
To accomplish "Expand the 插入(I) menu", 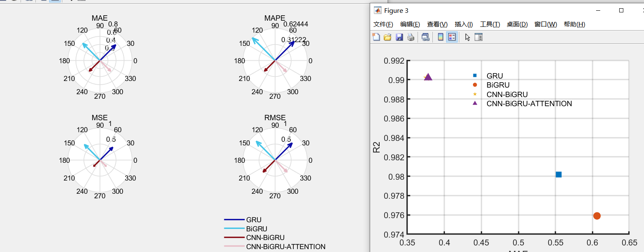I will [464, 24].
